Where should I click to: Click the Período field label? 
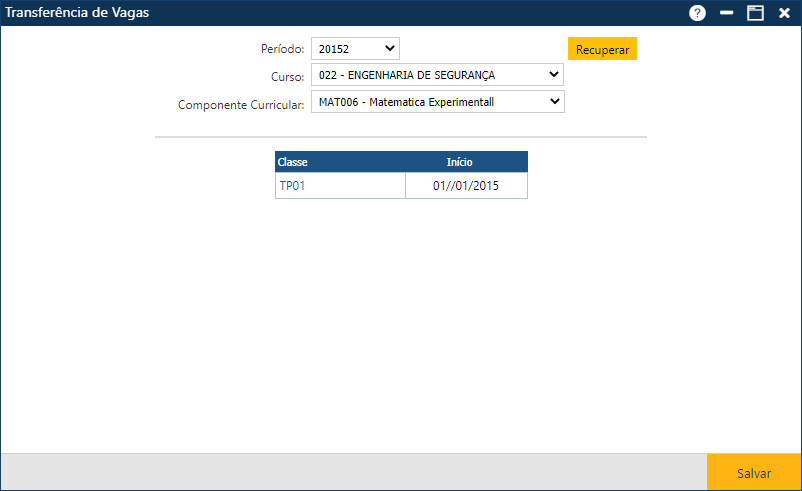pyautogui.click(x=282, y=48)
